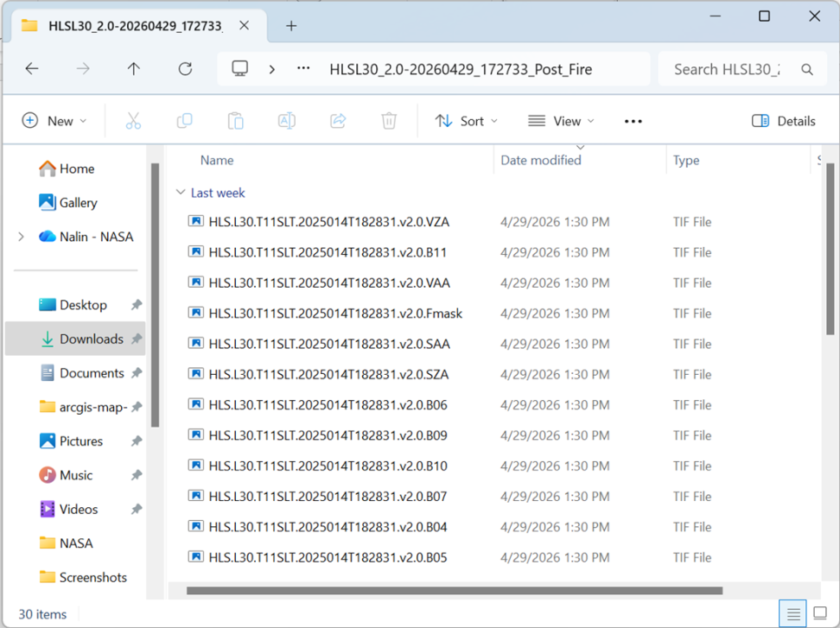840x628 pixels.
Task: Sort by the Type column header
Action: tap(685, 160)
